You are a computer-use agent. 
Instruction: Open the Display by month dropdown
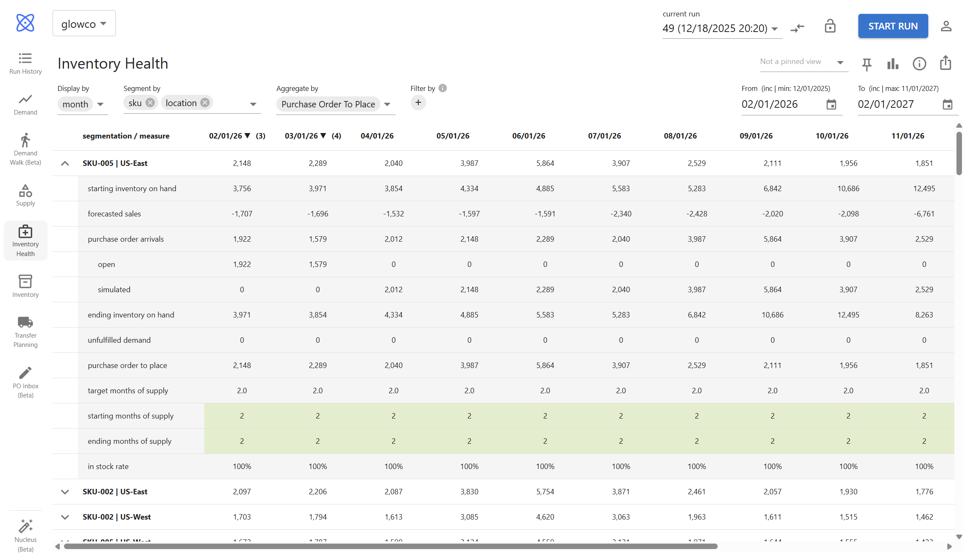[x=83, y=104]
